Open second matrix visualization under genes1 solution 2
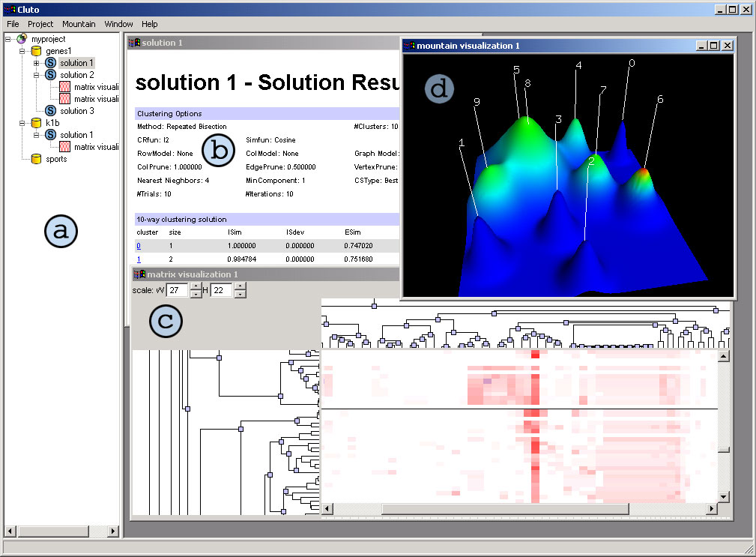This screenshot has width=756, height=557. coord(65,99)
